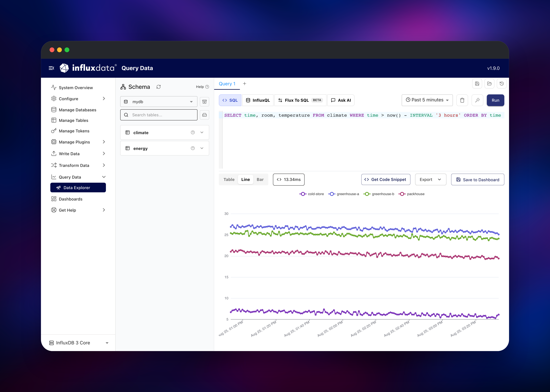
Task: Expand the energy table schema
Action: click(x=202, y=148)
